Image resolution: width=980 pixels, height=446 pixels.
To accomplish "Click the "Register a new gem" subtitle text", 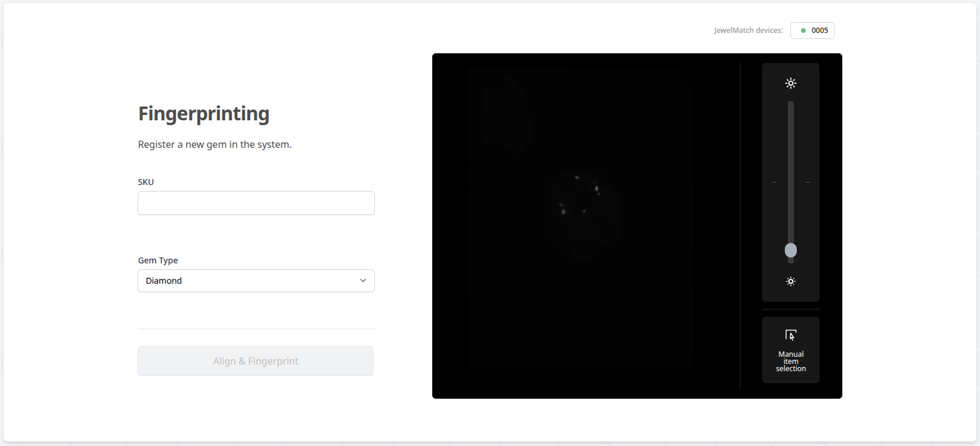I will click(x=215, y=144).
